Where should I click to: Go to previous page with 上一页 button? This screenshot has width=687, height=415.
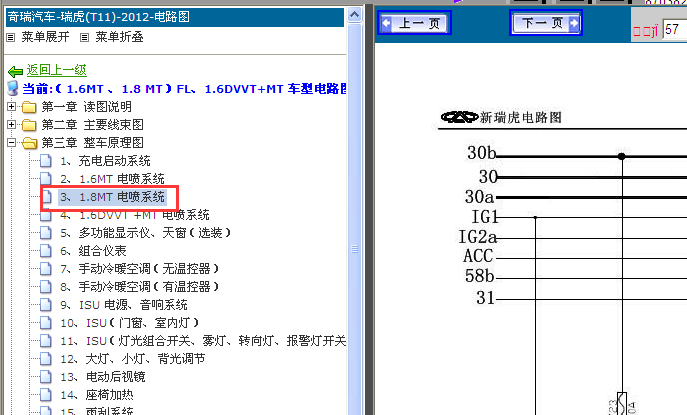414,23
